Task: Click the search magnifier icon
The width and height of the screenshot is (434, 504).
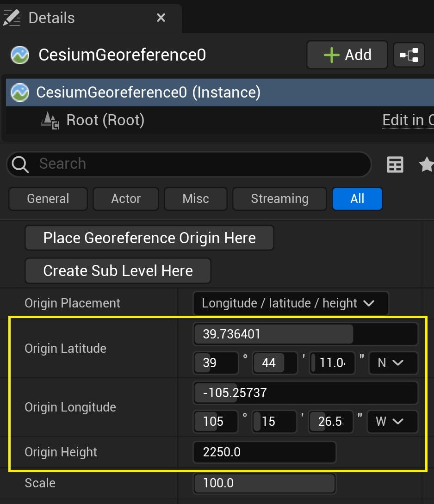Action: [20, 164]
